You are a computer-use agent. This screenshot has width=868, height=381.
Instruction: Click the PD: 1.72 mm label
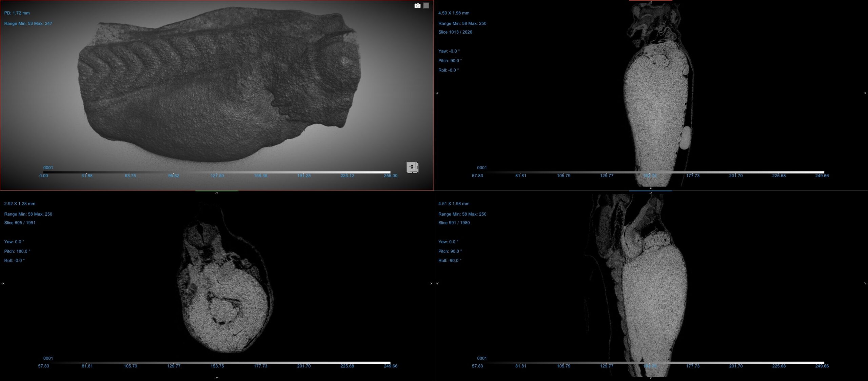[17, 13]
